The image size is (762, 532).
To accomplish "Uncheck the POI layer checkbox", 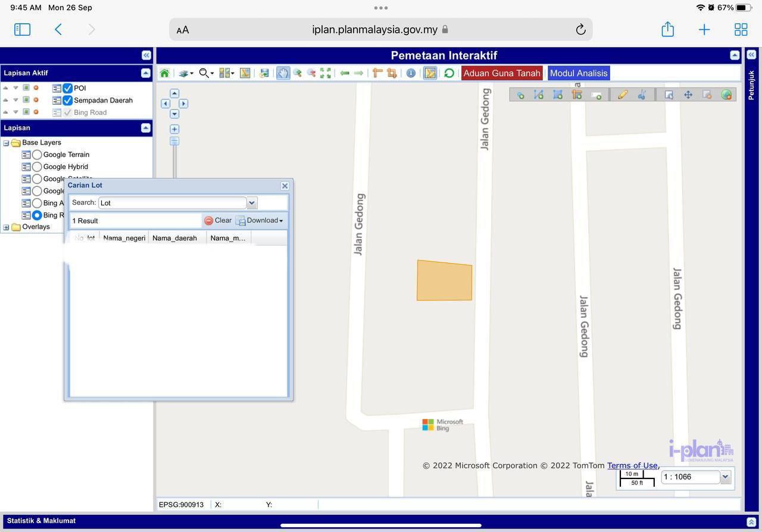I will (67, 88).
